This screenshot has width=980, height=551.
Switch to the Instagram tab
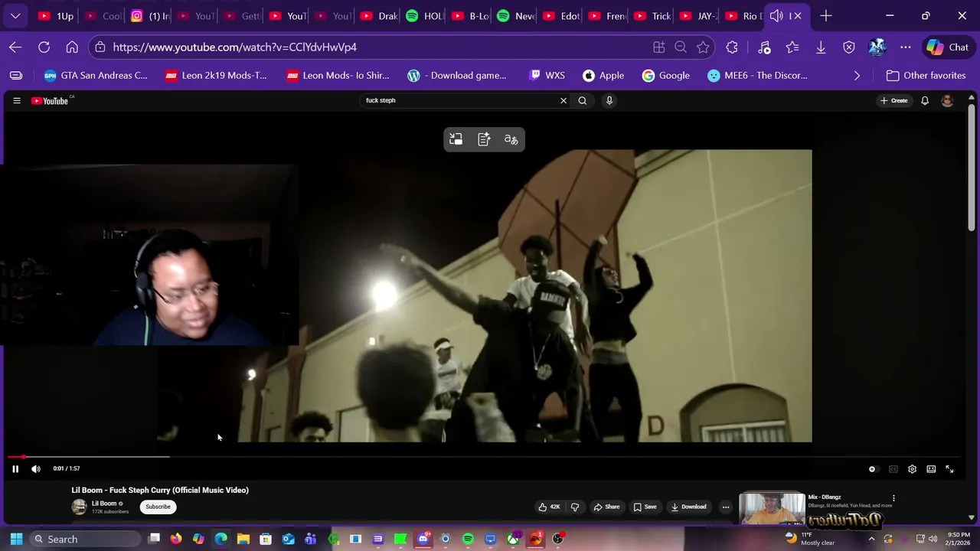click(149, 16)
